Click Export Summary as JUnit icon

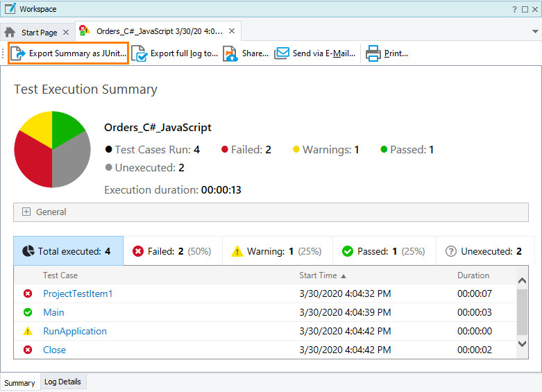pyautogui.click(x=19, y=53)
